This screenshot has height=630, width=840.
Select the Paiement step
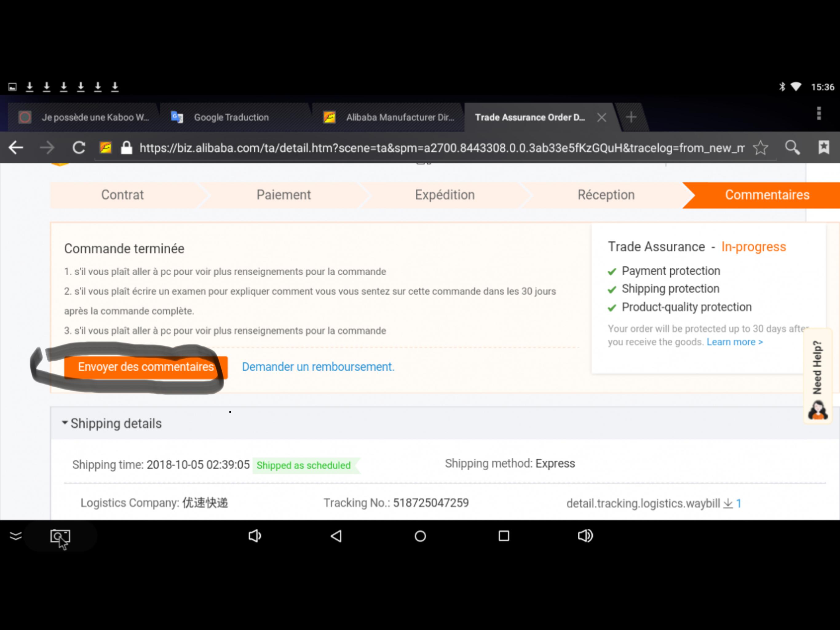(x=283, y=195)
